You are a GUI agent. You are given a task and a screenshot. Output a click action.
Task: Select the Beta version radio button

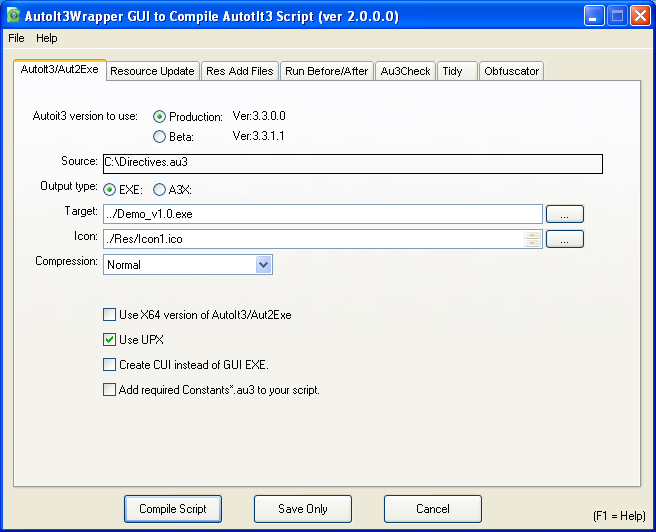(159, 137)
